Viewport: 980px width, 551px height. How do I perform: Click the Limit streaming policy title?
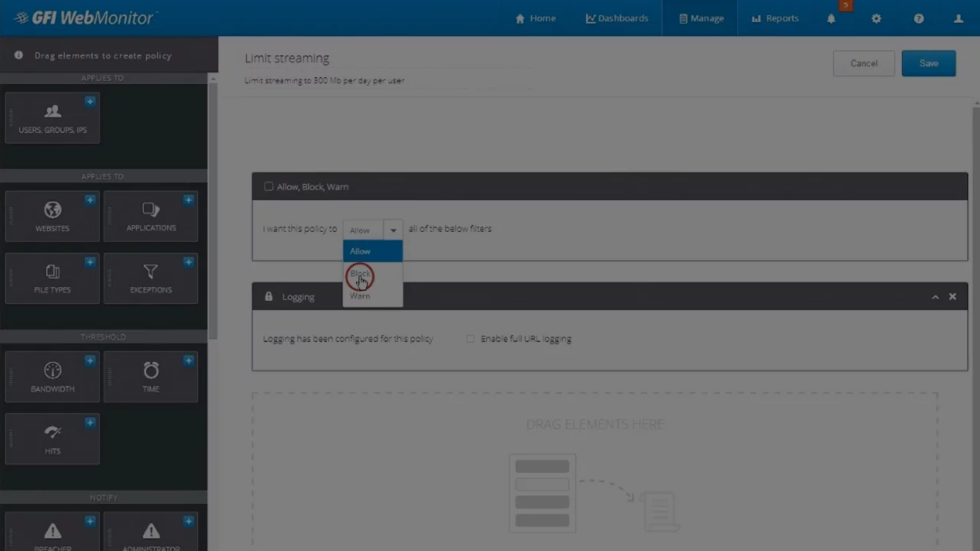287,58
